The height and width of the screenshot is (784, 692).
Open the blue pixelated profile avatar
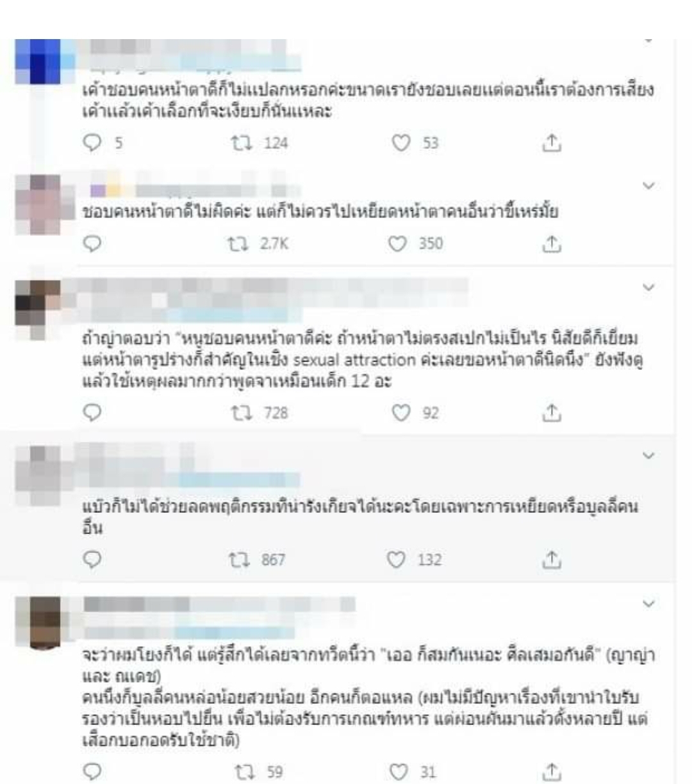[x=37, y=62]
